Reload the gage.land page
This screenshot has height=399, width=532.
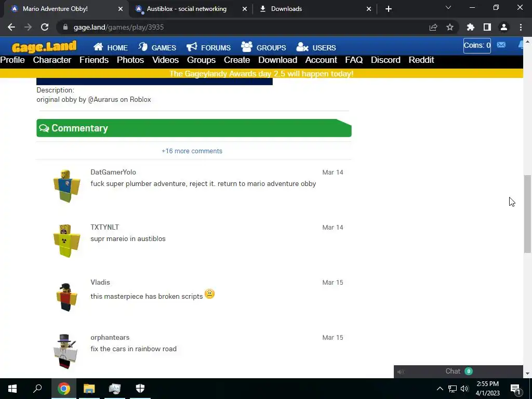(x=45, y=27)
